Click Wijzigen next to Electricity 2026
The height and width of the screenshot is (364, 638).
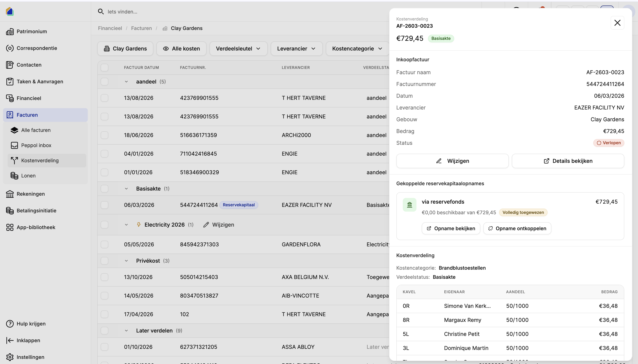click(x=219, y=225)
